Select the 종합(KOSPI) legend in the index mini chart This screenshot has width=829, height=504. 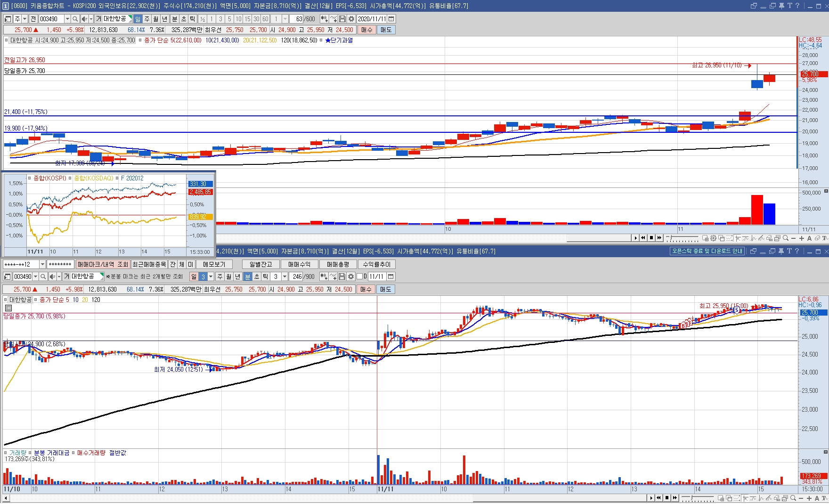[x=49, y=178]
